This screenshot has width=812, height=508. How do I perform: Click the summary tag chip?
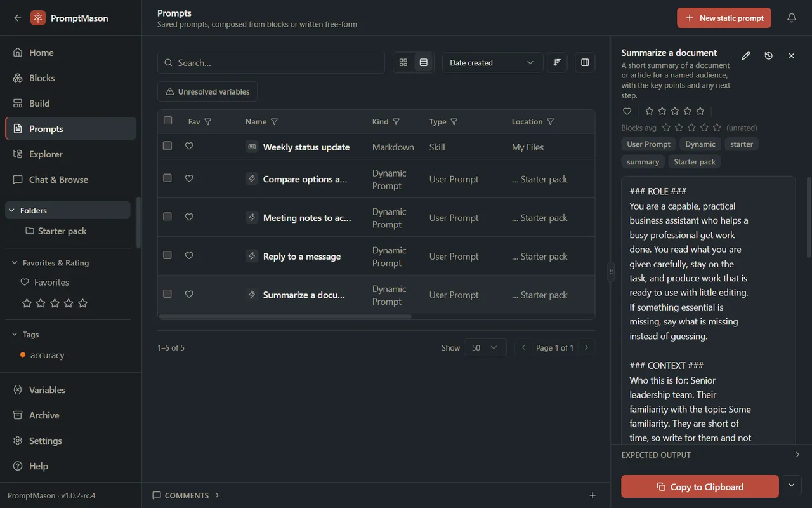[643, 162]
